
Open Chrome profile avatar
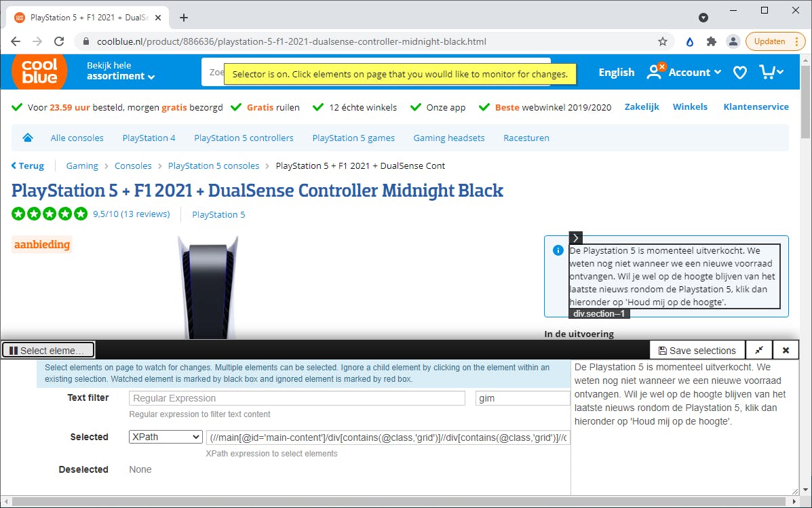point(733,41)
